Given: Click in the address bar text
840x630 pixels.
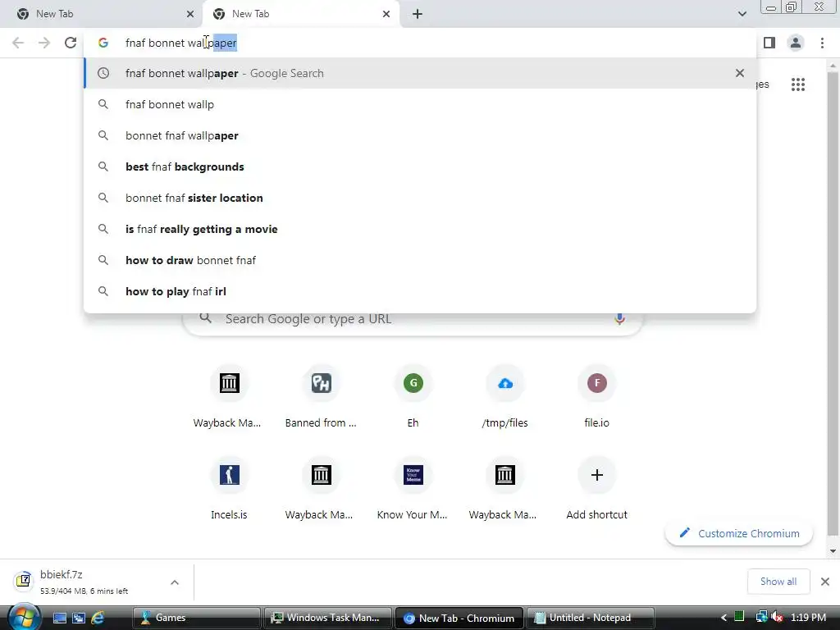Looking at the screenshot, I should pyautogui.click(x=181, y=43).
